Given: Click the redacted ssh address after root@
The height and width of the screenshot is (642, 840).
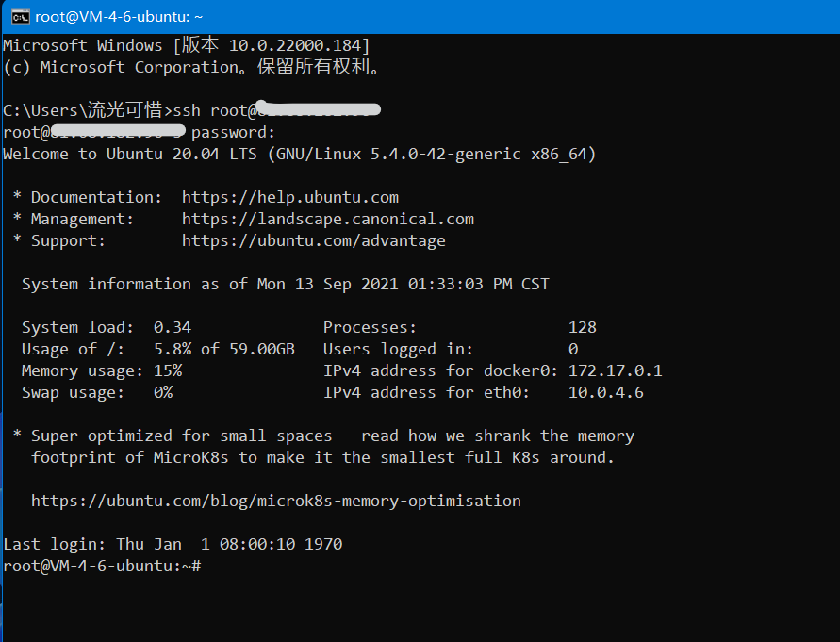Looking at the screenshot, I should 316,108.
